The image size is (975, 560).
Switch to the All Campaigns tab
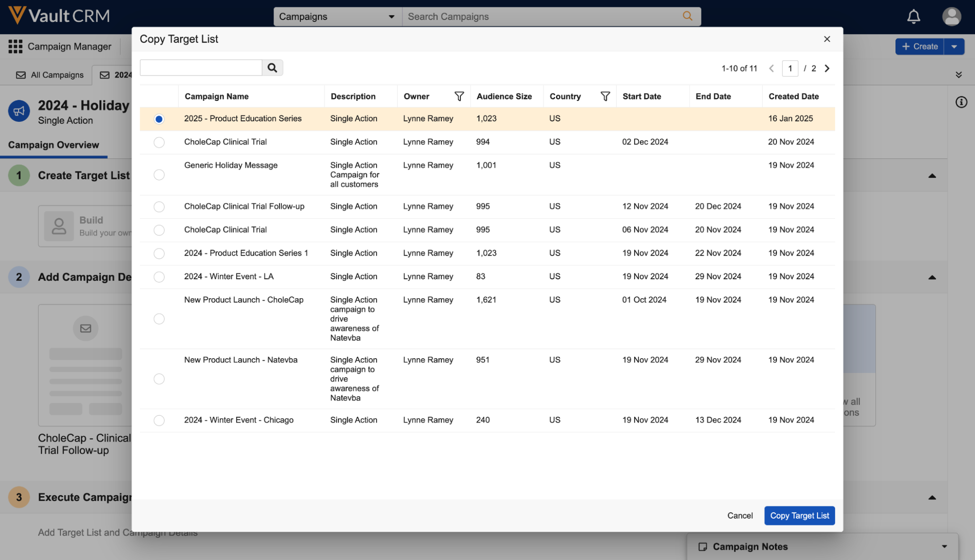pos(50,75)
